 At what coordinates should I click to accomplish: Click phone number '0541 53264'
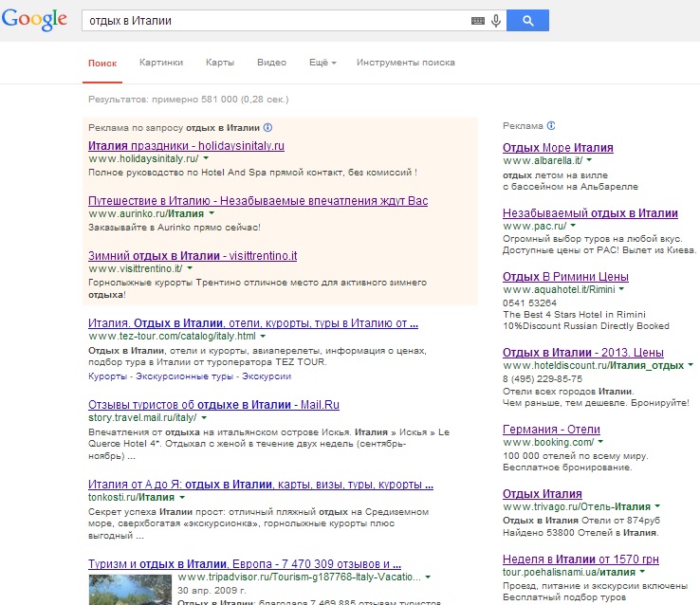pyautogui.click(x=529, y=302)
